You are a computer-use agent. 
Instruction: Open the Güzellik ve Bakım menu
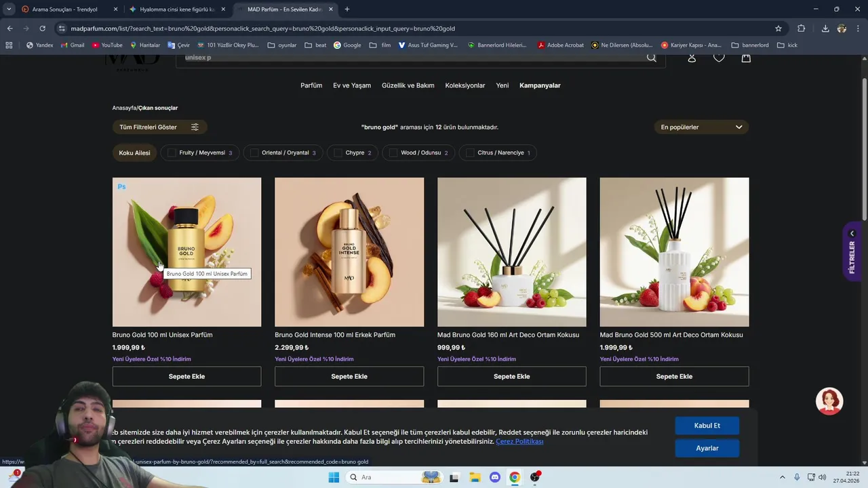click(408, 85)
